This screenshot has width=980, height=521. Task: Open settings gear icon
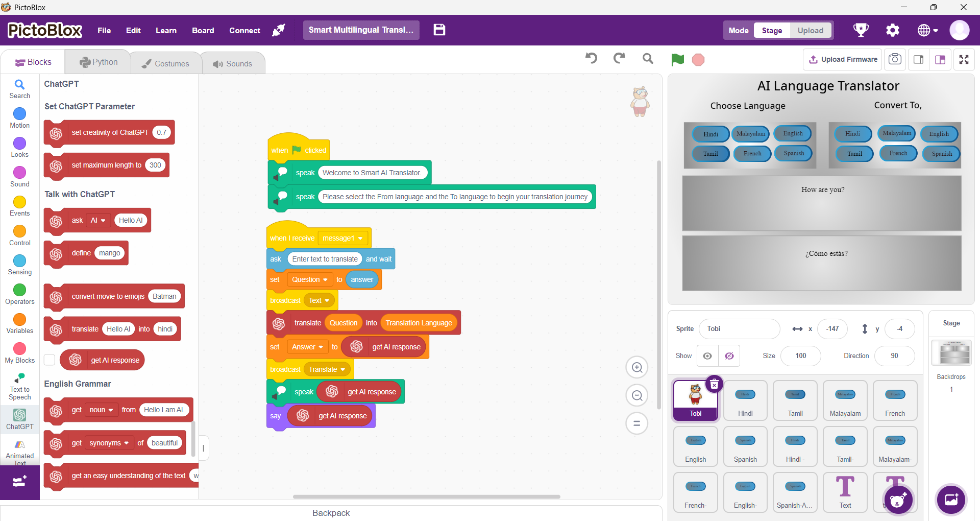[892, 30]
